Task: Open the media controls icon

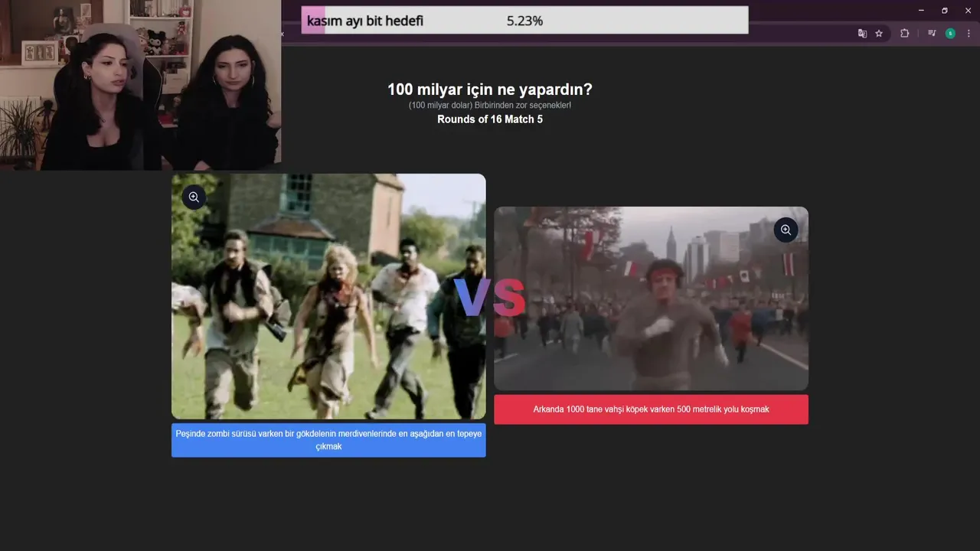Action: pos(932,34)
